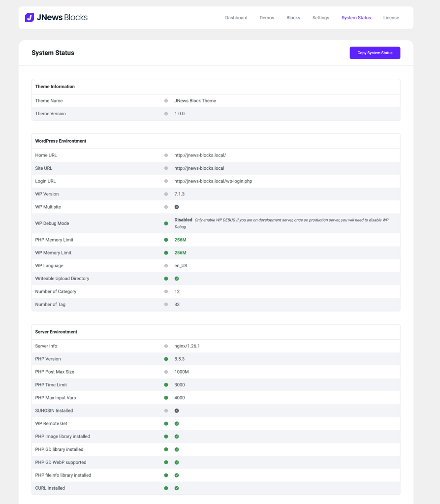Click the WP Version value 7.1.3
The image size is (440, 504).
point(179,194)
